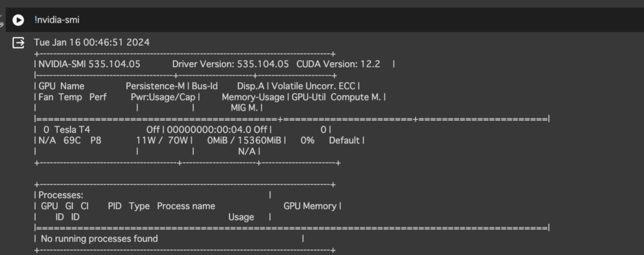The height and width of the screenshot is (255, 644).
Task: Click the Processes: section heading
Action: point(61,195)
